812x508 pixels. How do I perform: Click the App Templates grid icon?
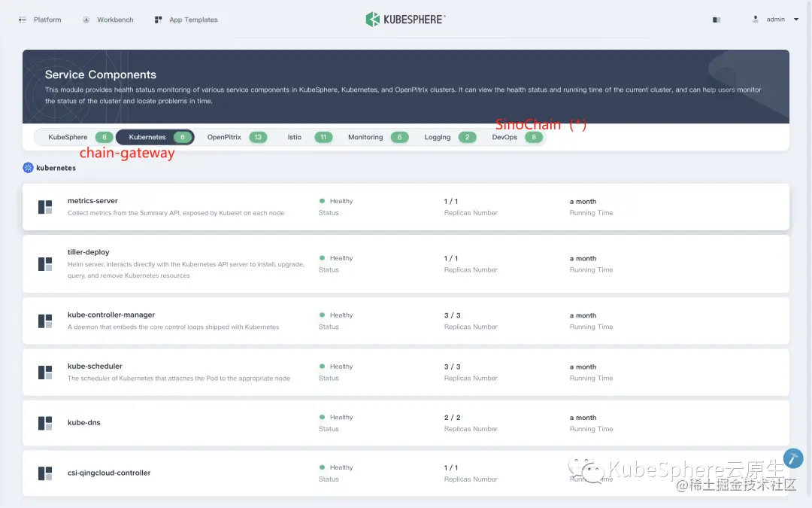point(158,20)
